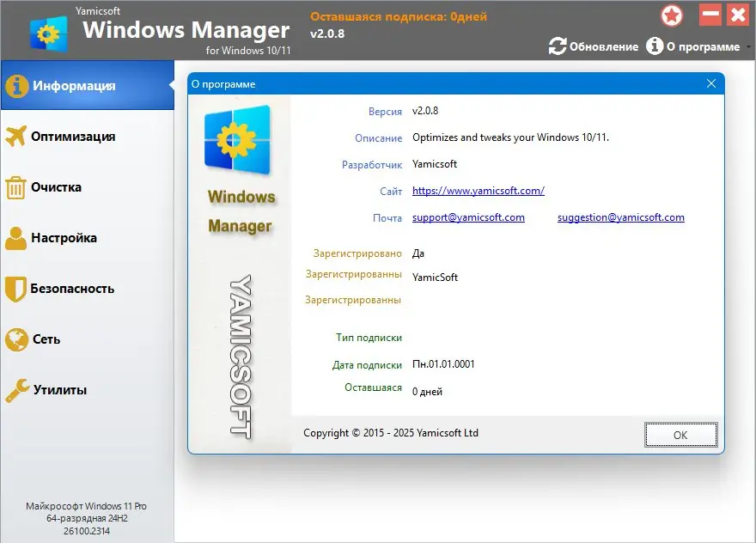
Task: Click the remaining value 0 дней
Action: pos(427,392)
